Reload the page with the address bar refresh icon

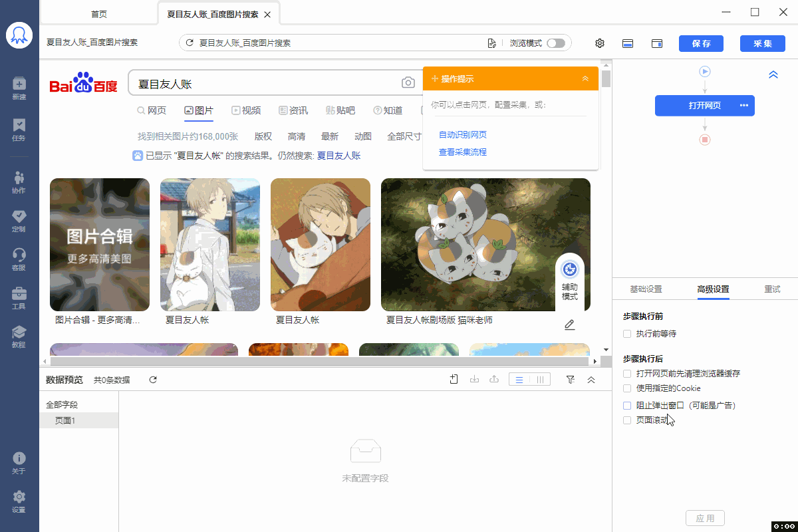[x=190, y=43]
